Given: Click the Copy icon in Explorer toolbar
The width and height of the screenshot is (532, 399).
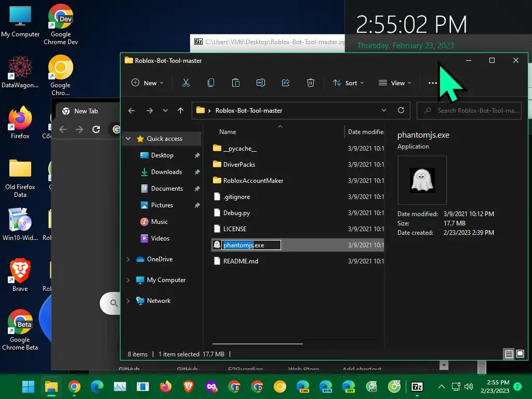Looking at the screenshot, I should pyautogui.click(x=211, y=83).
